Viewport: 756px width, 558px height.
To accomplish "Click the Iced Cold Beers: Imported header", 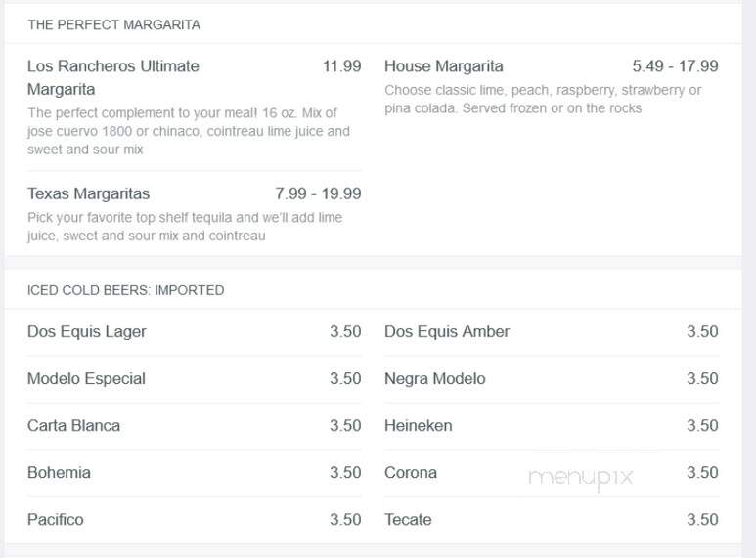I will [x=125, y=290].
